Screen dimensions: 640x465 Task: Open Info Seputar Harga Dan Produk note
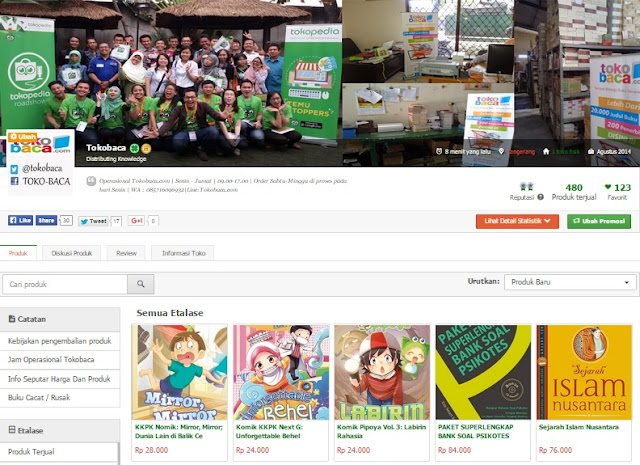pos(60,379)
